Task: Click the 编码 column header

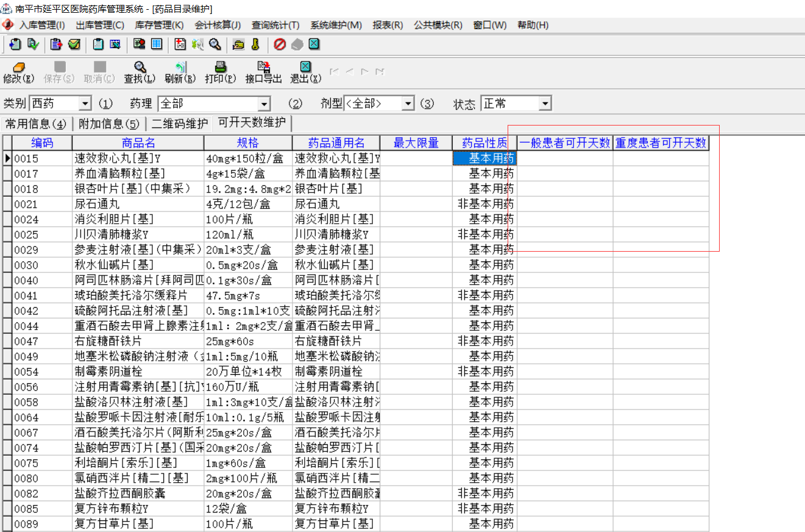Action: pyautogui.click(x=42, y=143)
